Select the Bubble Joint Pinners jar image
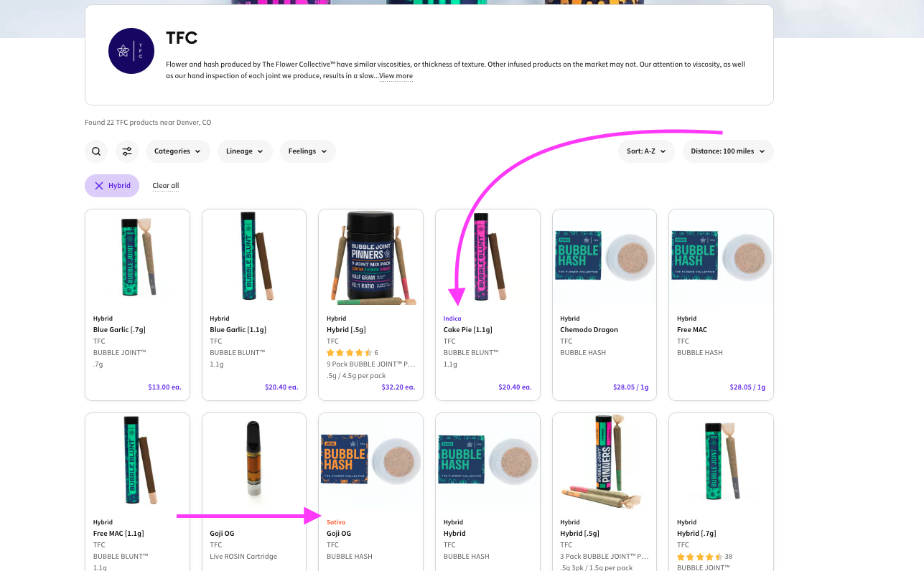Image resolution: width=924 pixels, height=571 pixels. (370, 258)
